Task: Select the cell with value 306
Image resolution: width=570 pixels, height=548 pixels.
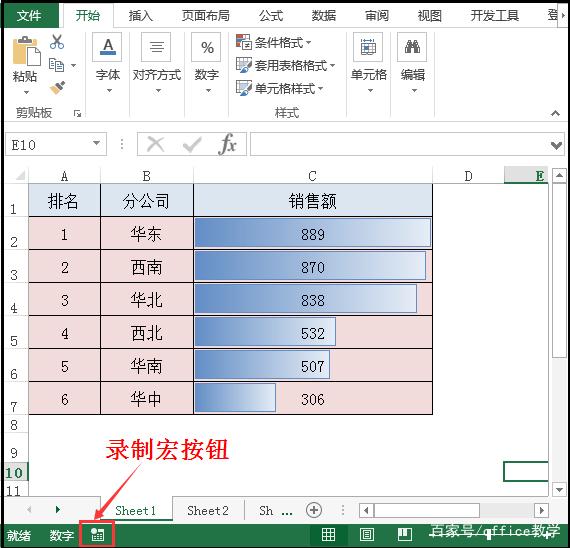Action: pyautogui.click(x=313, y=399)
